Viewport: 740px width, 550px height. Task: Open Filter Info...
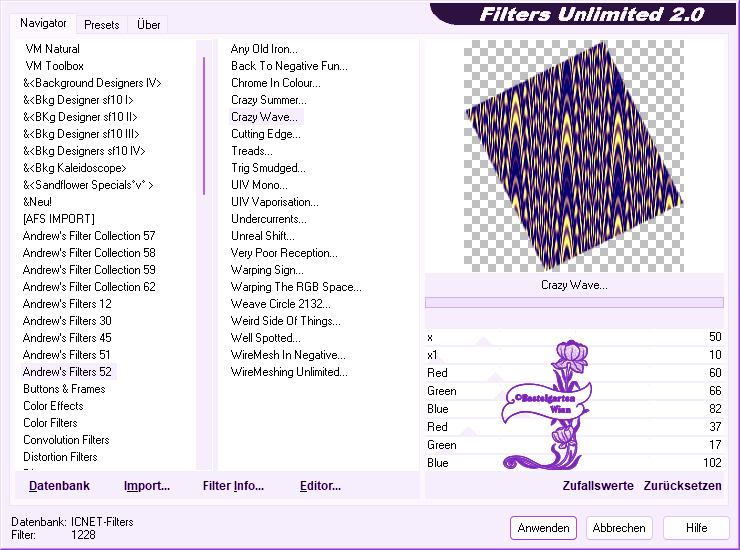(233, 486)
